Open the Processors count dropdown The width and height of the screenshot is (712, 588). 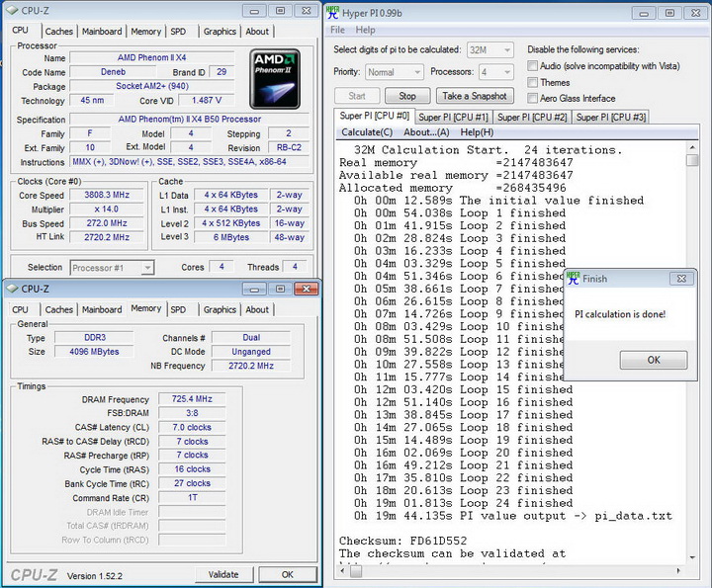tap(496, 72)
